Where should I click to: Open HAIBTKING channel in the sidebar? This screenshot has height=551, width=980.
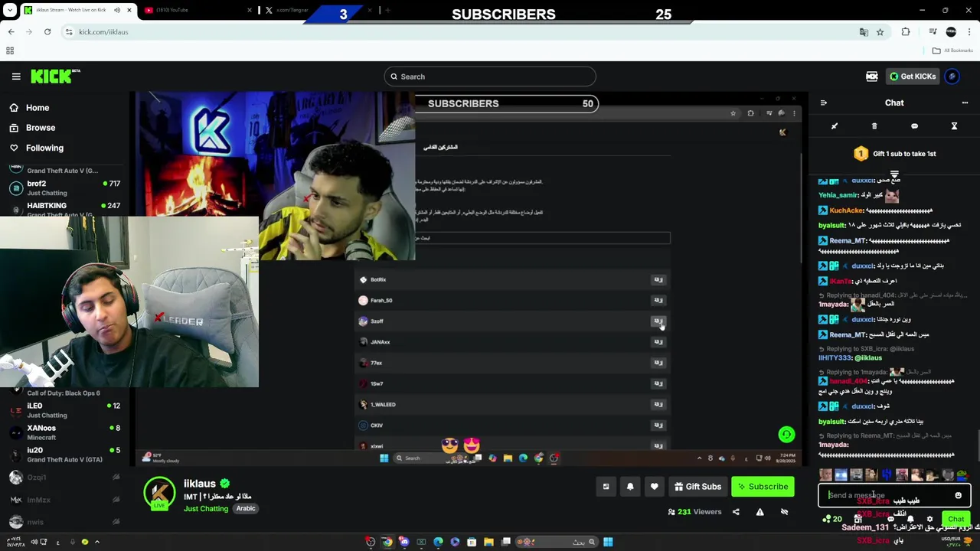tap(65, 207)
